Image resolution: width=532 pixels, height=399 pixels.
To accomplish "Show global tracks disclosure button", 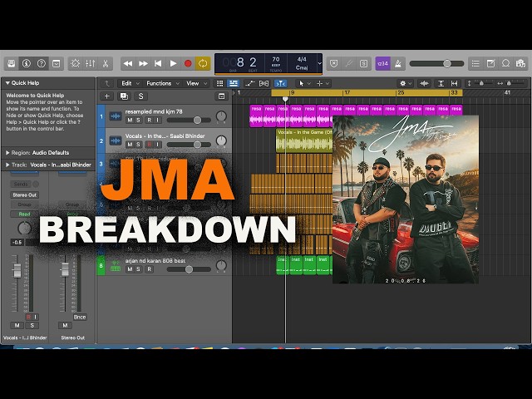I will point(221,96).
